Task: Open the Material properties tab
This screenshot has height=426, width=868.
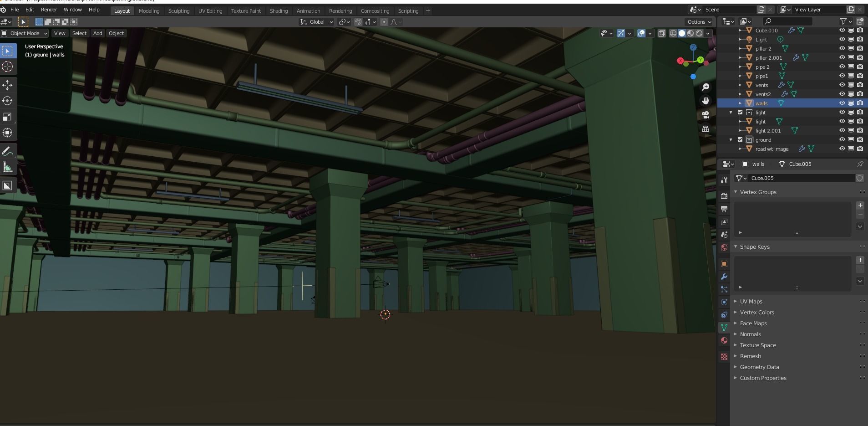Action: point(724,340)
